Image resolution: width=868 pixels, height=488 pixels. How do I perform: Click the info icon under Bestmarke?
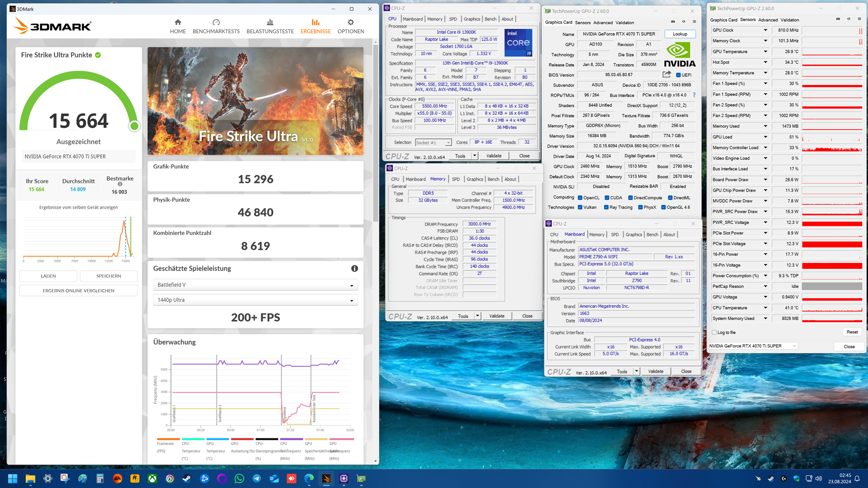(x=120, y=184)
